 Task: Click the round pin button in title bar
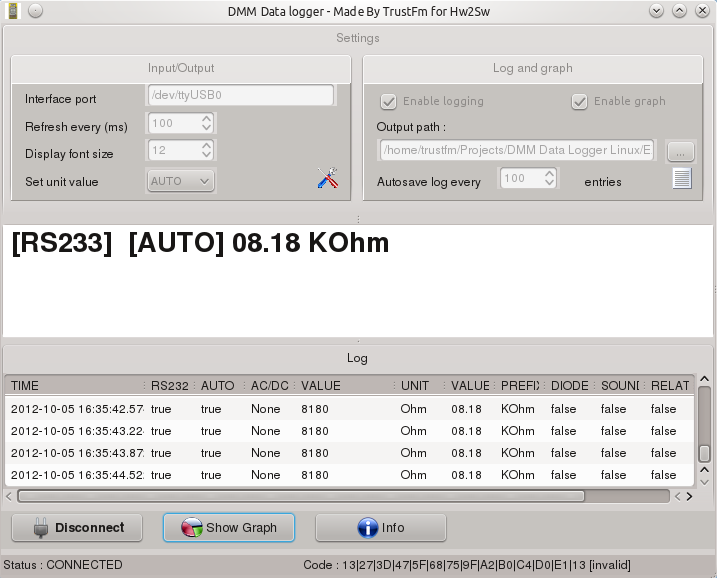coord(35,11)
